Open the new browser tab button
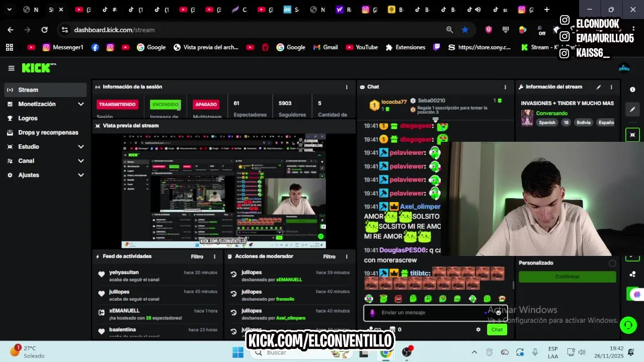 [x=546, y=10]
